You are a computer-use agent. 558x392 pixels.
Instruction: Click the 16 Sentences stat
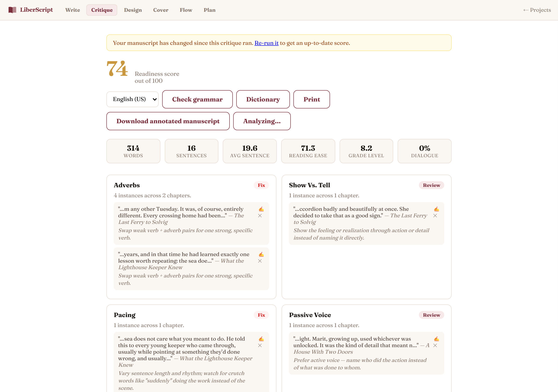click(x=192, y=151)
